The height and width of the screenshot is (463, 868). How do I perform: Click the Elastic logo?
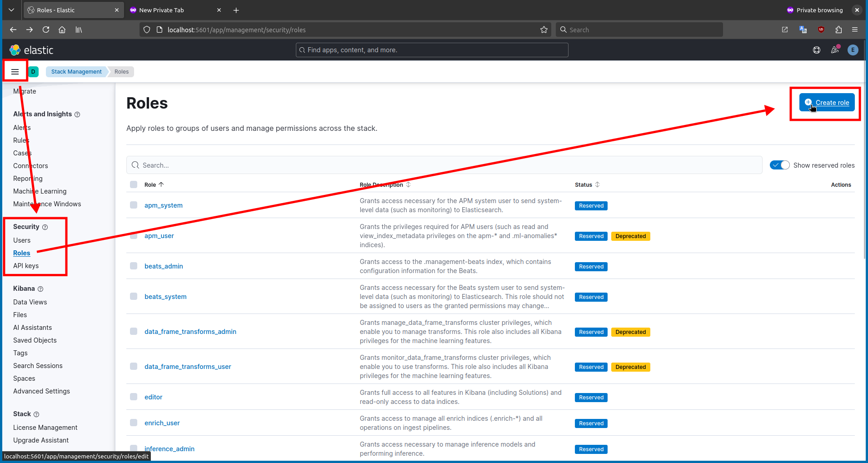point(31,50)
